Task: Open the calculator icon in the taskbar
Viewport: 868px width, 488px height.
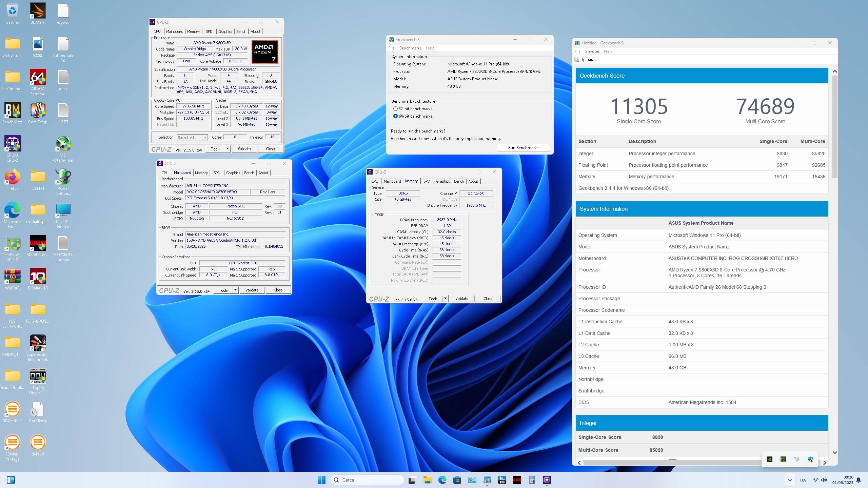Action: [532, 480]
